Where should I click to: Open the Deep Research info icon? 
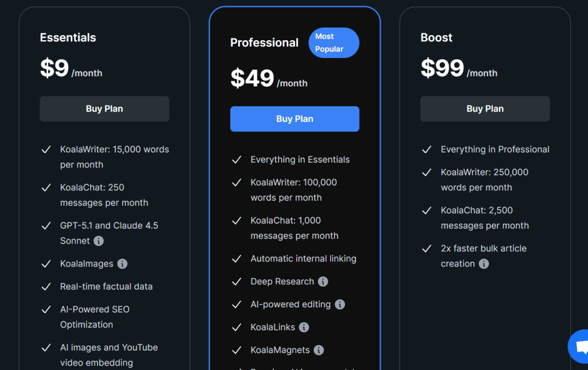click(323, 282)
